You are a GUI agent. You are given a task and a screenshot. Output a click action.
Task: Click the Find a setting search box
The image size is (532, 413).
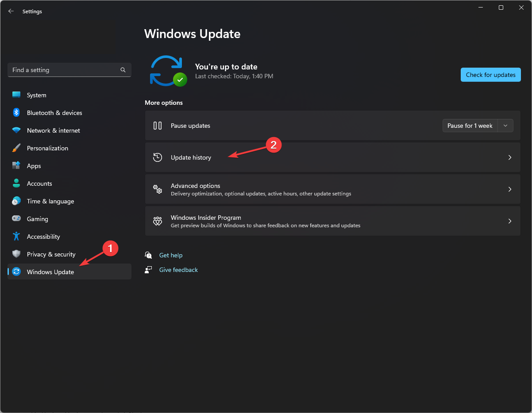(69, 69)
